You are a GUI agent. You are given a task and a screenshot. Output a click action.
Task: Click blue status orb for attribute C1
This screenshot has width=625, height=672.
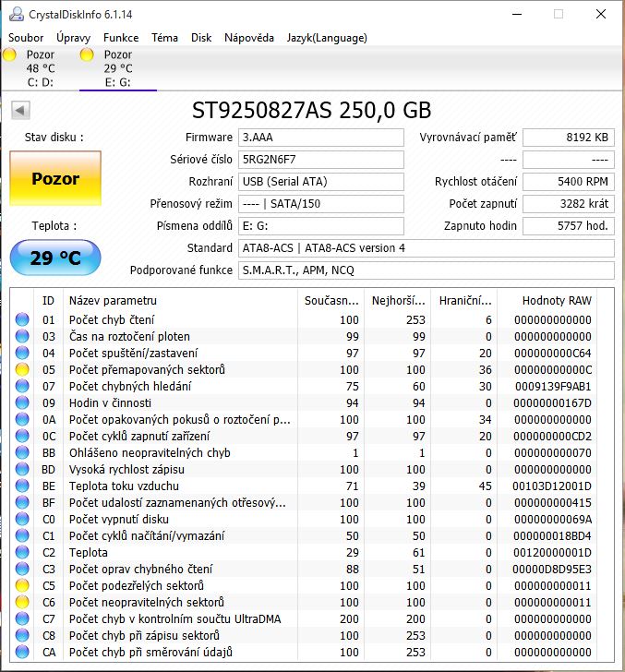22,535
